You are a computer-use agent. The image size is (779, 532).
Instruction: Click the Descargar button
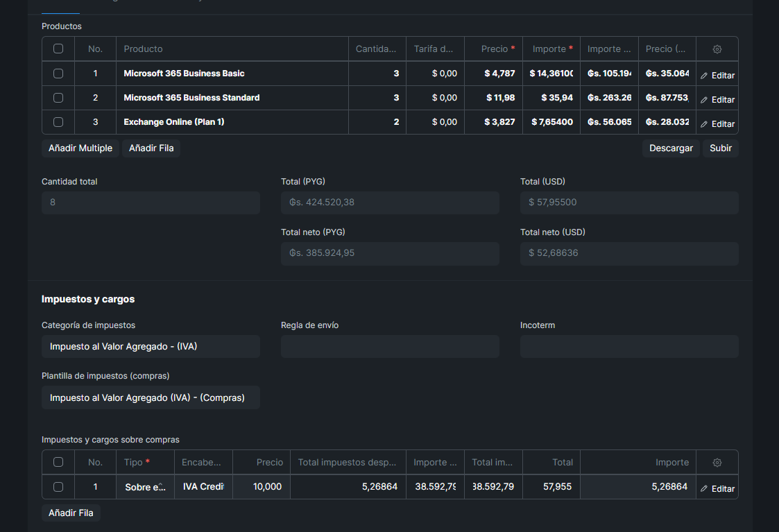[671, 148]
